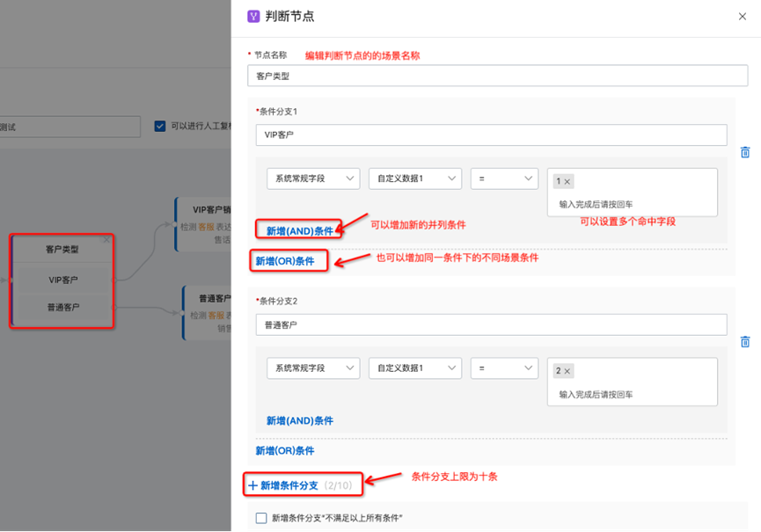Image resolution: width=761 pixels, height=532 pixels.
Task: Select the 普通客户 row in flow node
Action: pos(62,307)
